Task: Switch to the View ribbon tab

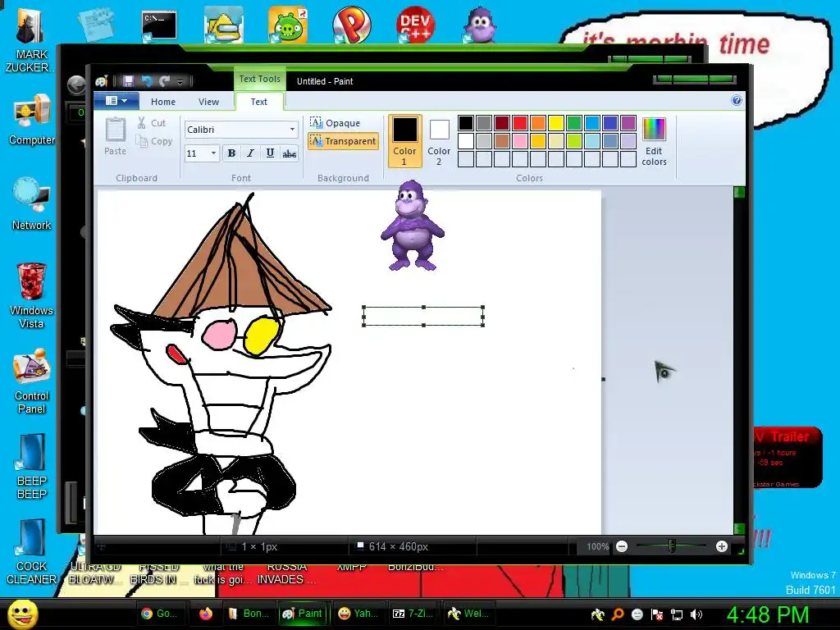Action: coord(208,101)
